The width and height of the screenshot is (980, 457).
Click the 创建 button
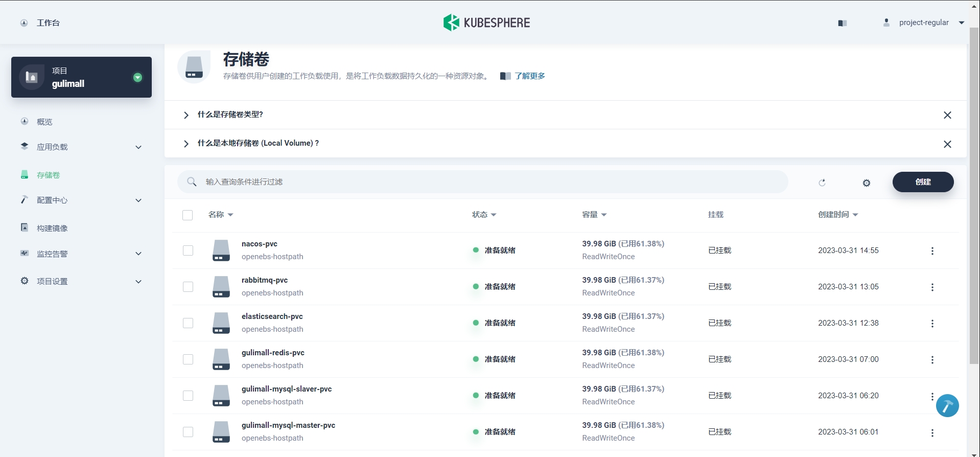[922, 182]
